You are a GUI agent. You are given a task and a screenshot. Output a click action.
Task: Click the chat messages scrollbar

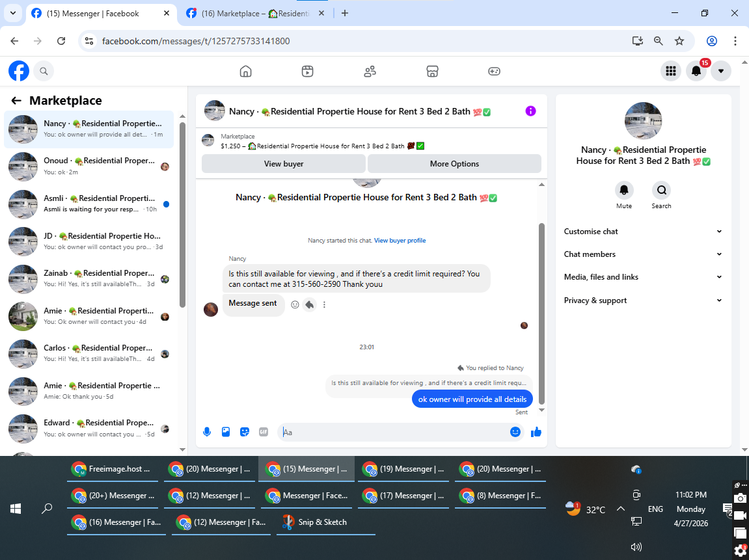[x=541, y=313]
